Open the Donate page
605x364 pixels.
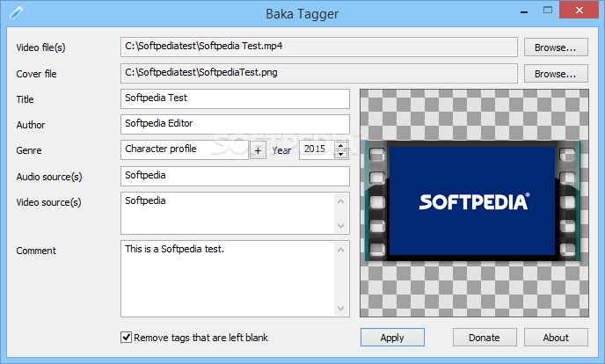click(x=485, y=338)
